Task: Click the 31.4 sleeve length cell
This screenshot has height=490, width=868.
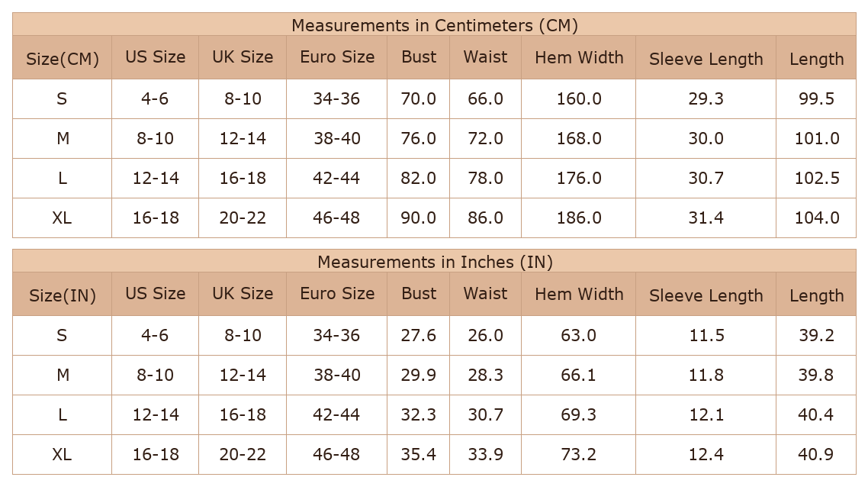Action: [x=706, y=218]
